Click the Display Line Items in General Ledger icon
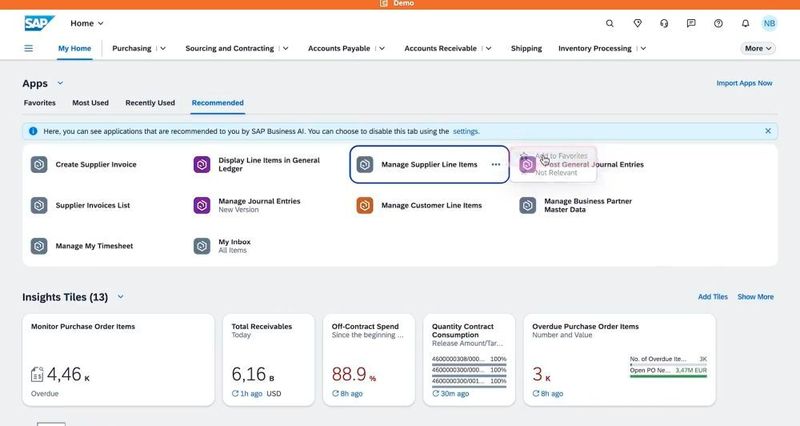This screenshot has height=426, width=800. tap(202, 164)
